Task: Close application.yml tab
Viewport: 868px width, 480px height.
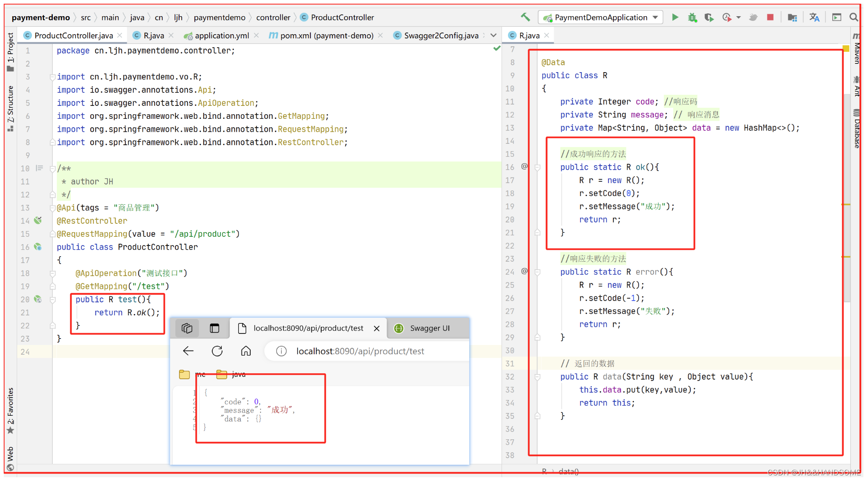Action: [257, 35]
